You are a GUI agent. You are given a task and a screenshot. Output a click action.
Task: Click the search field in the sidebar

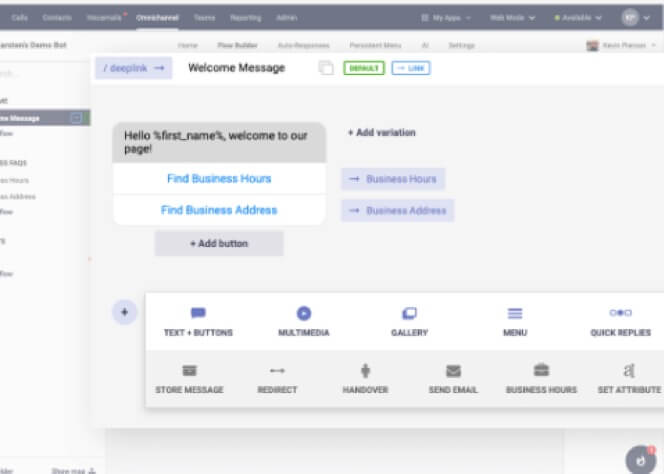pyautogui.click(x=42, y=74)
